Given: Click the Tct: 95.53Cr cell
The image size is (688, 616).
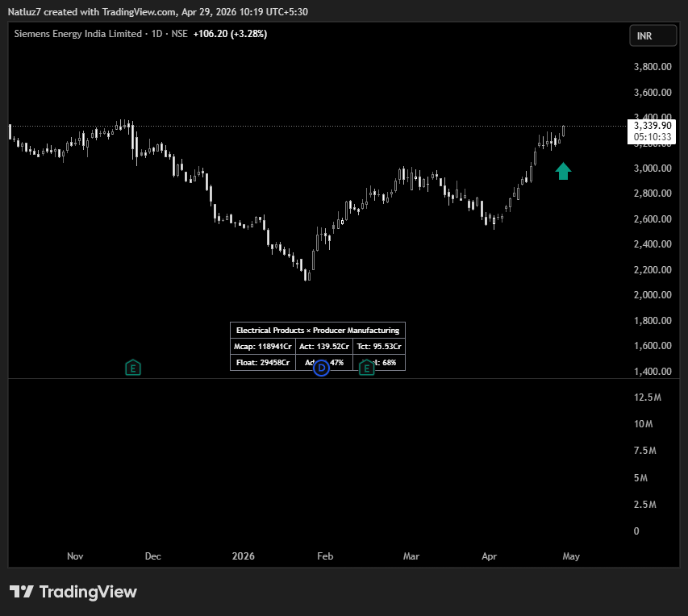Looking at the screenshot, I should click(x=379, y=346).
